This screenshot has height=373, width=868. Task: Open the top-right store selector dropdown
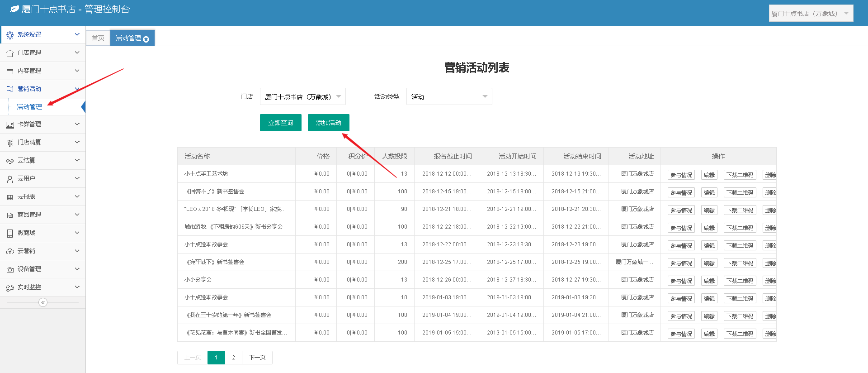811,14
